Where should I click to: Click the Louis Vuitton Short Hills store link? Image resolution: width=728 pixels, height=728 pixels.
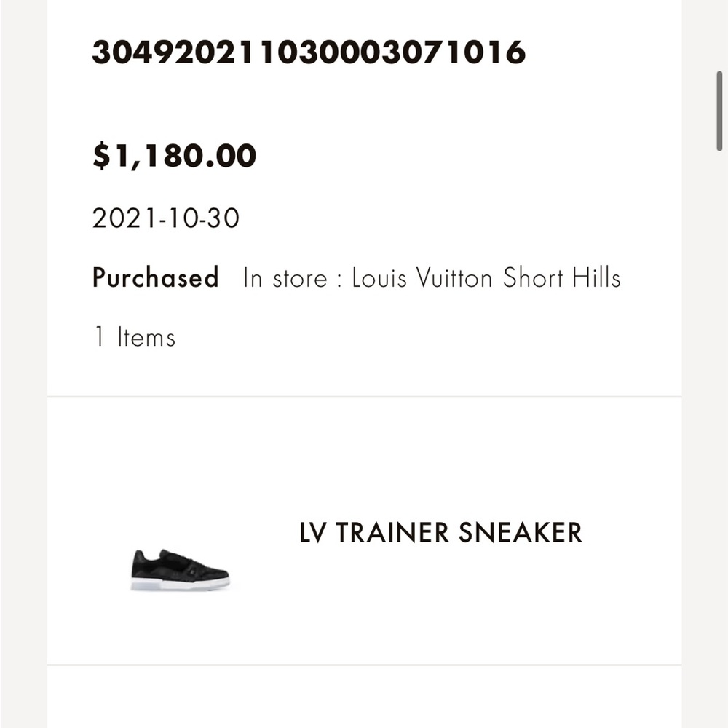486,278
